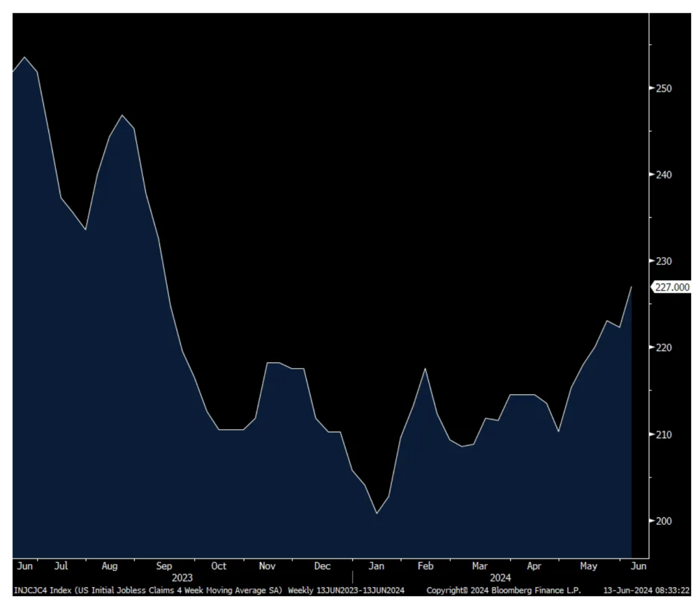This screenshot has width=700, height=606.
Task: Select the 210 y-axis tick label
Action: [664, 435]
